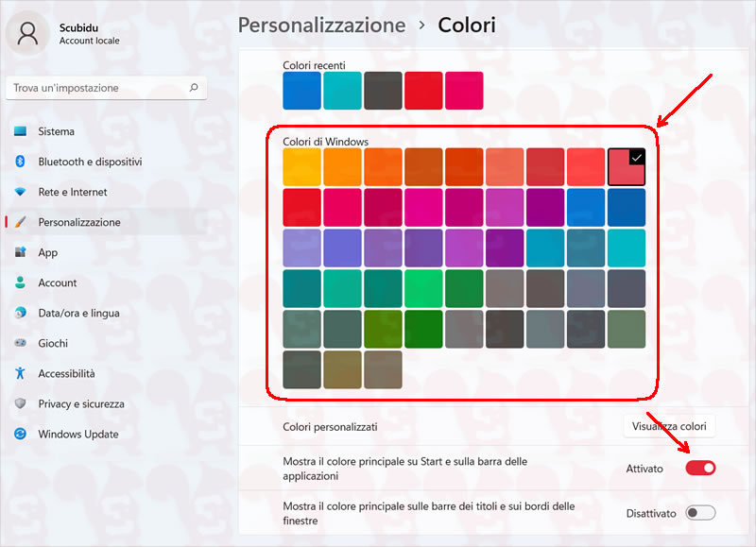Open Accessibilità settings
Image resolution: width=756 pixels, height=547 pixels.
[106, 373]
